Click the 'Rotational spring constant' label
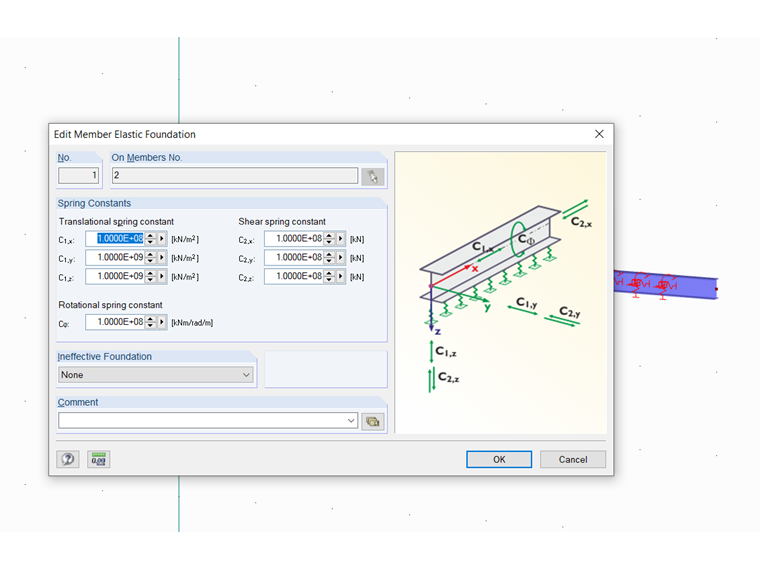Screen dimensions: 760x570 click(x=111, y=305)
